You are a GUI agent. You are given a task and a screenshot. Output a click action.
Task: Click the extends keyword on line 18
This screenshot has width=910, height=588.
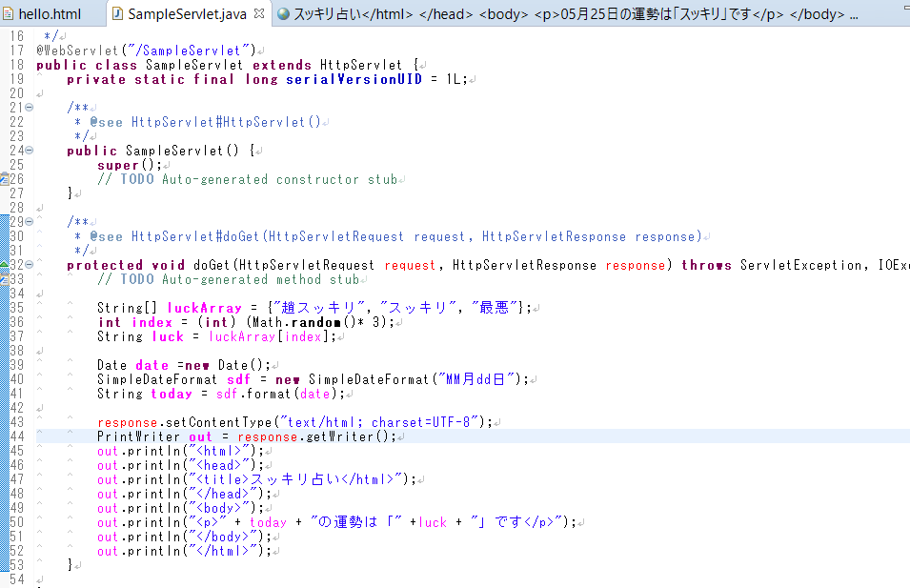click(x=282, y=65)
